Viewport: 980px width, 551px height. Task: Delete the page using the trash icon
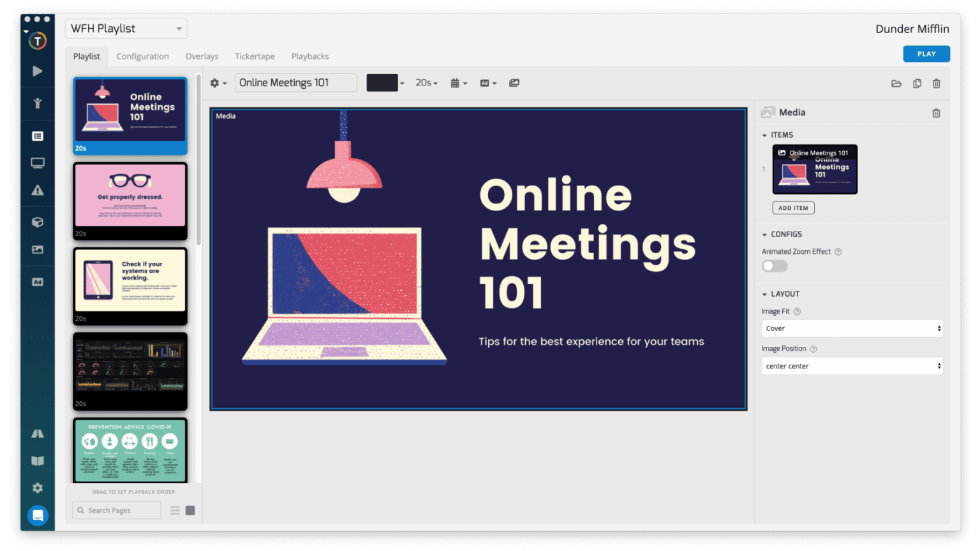point(937,83)
